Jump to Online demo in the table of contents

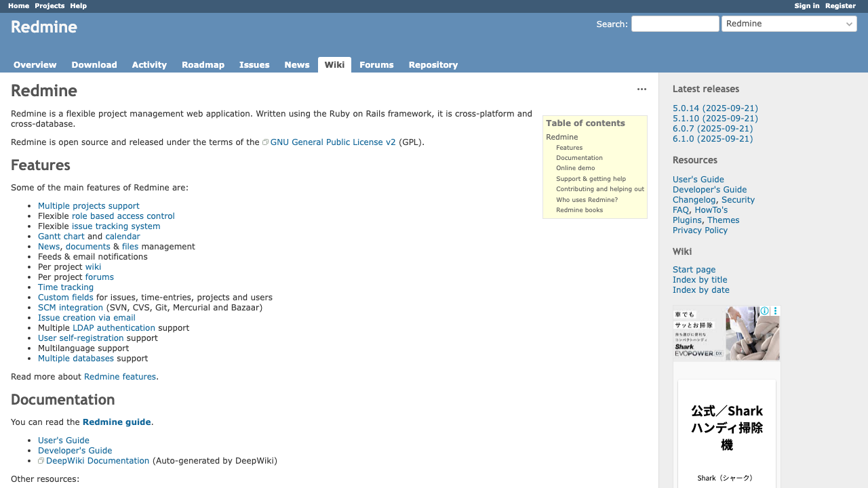pyautogui.click(x=575, y=167)
